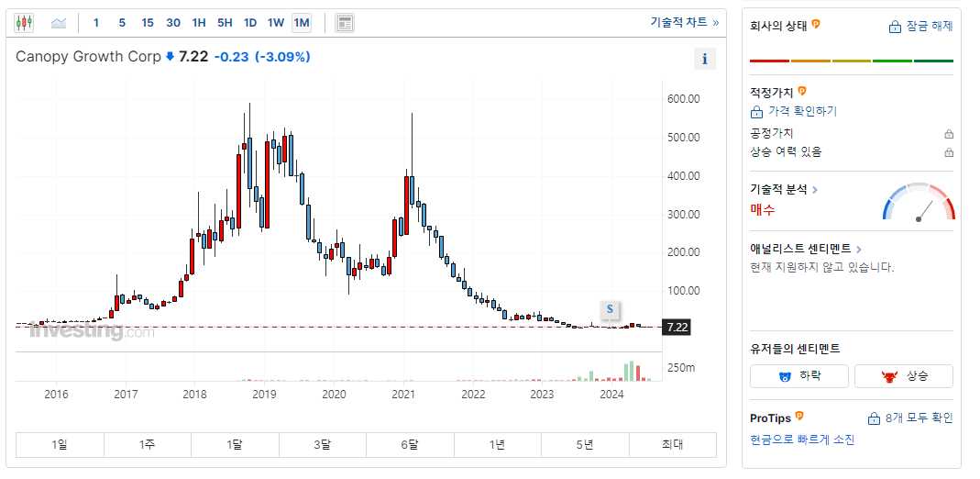Viewport: 980px width, 479px height.
Task: Select the 최대 range tab
Action: click(673, 445)
